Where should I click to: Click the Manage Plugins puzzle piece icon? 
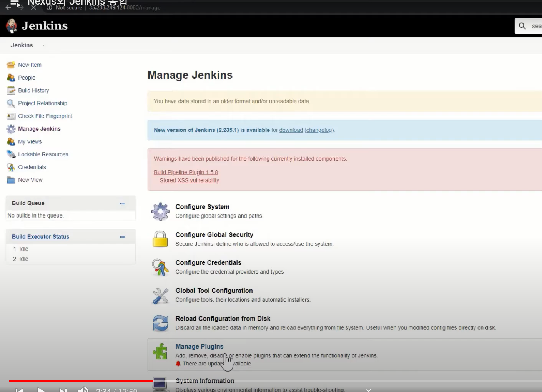click(x=160, y=351)
